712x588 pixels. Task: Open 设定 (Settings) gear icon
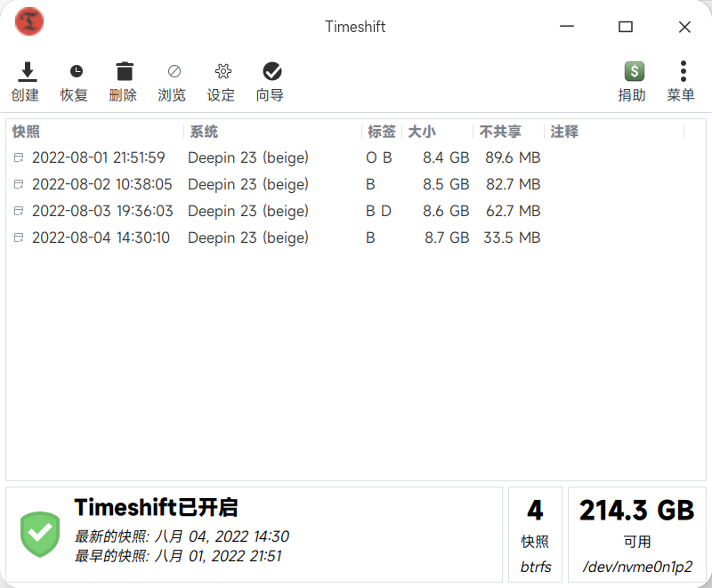223,71
